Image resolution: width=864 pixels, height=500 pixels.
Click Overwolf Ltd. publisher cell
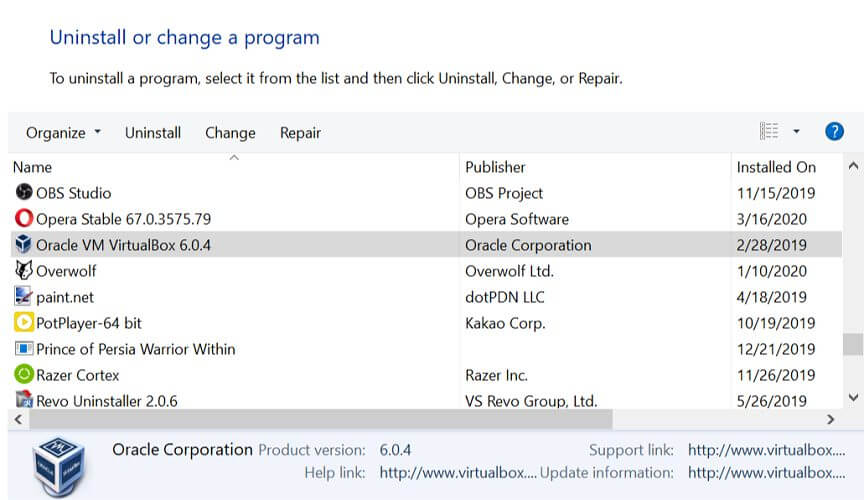tap(509, 271)
